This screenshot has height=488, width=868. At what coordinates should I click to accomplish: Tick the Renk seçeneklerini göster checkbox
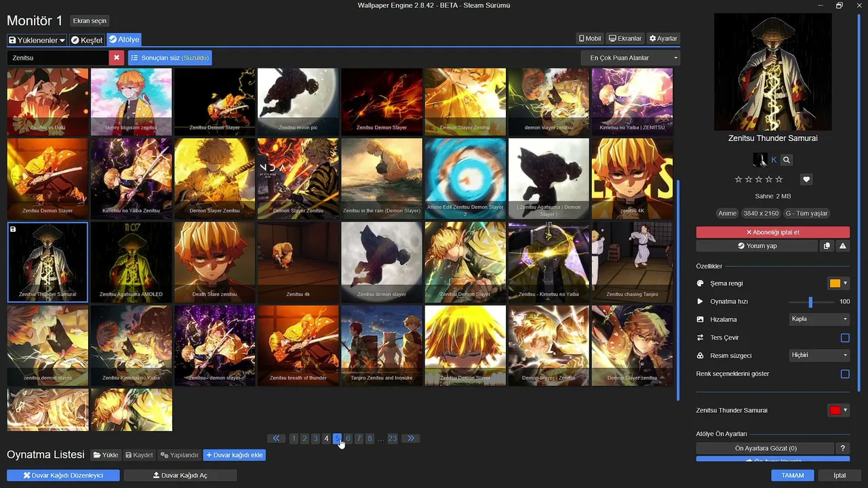(x=845, y=374)
